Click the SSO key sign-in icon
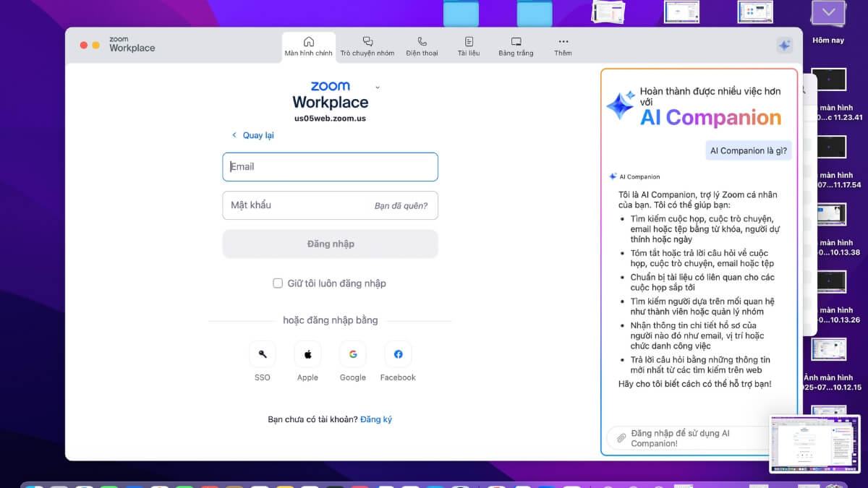868x488 pixels. pyautogui.click(x=263, y=354)
